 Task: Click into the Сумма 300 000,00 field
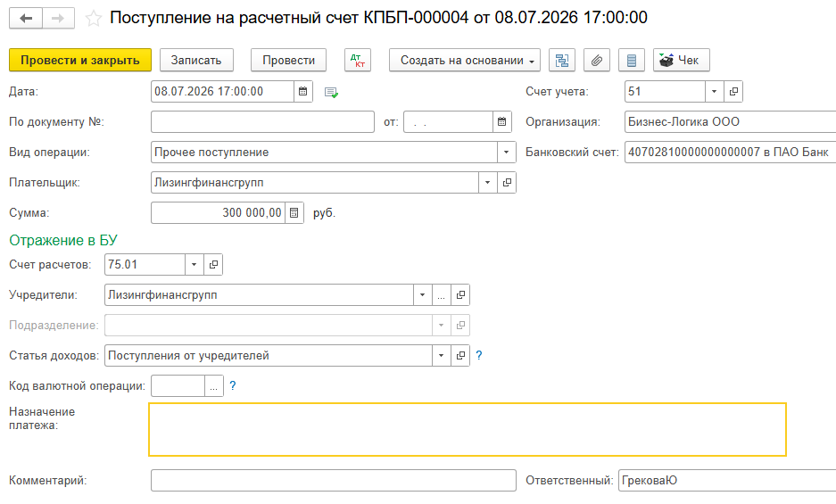click(218, 213)
